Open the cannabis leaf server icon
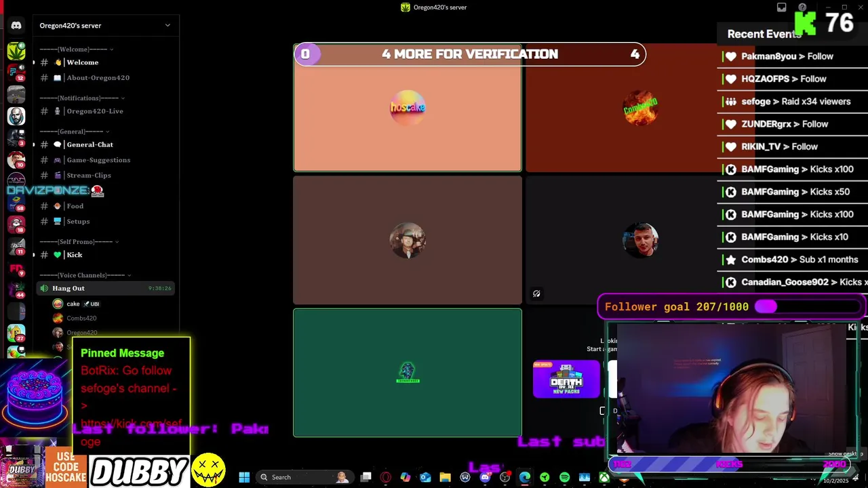Image resolution: width=868 pixels, height=488 pixels. click(x=16, y=51)
